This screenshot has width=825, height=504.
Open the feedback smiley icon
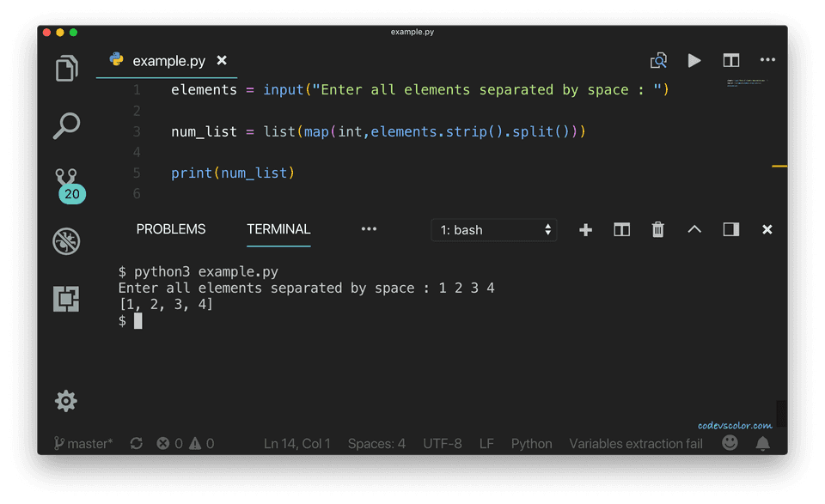(730, 443)
